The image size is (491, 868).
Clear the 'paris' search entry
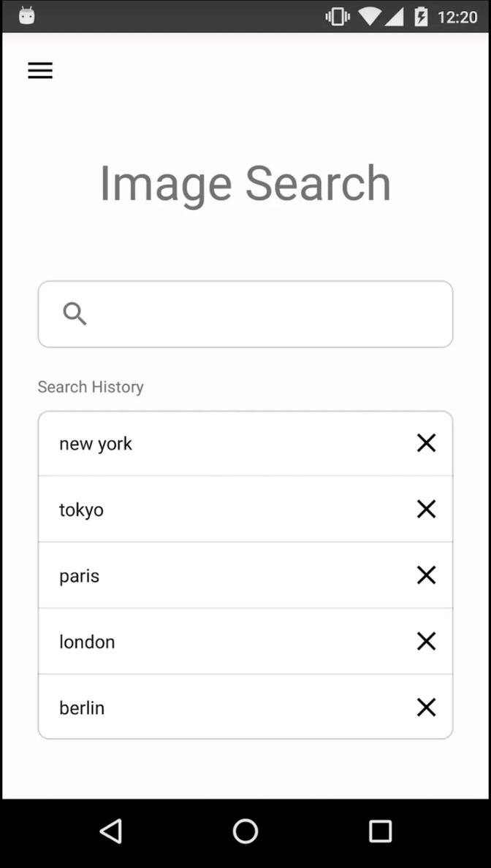426,575
